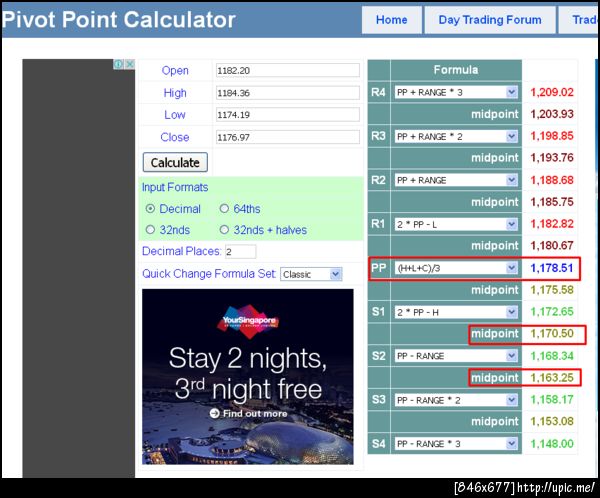Click the midpoint value 1,203.93
This screenshot has height=498, width=600.
tap(552, 114)
